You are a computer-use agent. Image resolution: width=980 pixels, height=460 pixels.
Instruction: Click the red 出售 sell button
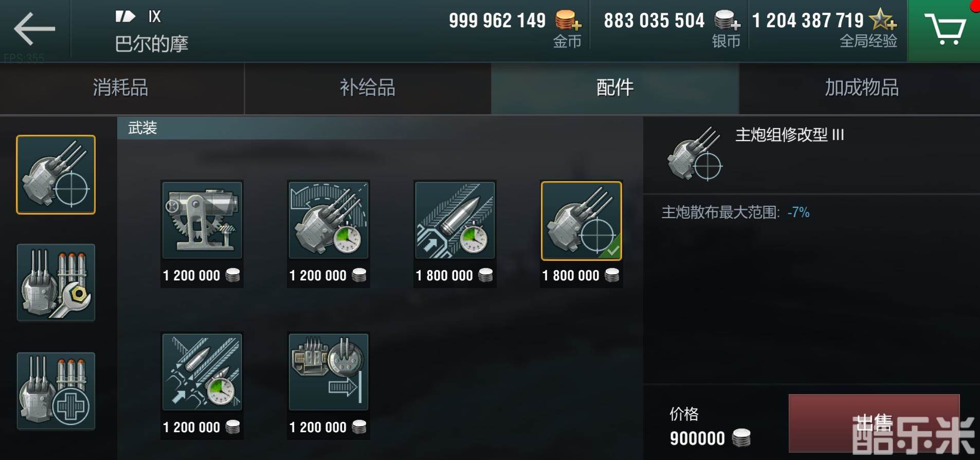tap(874, 423)
